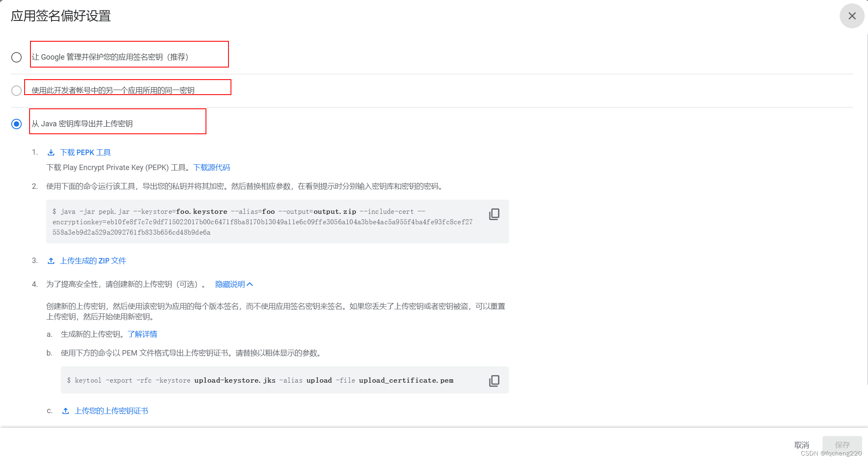This screenshot has height=461, width=868.
Task: Dismiss the dialog using the X icon
Action: point(852,16)
